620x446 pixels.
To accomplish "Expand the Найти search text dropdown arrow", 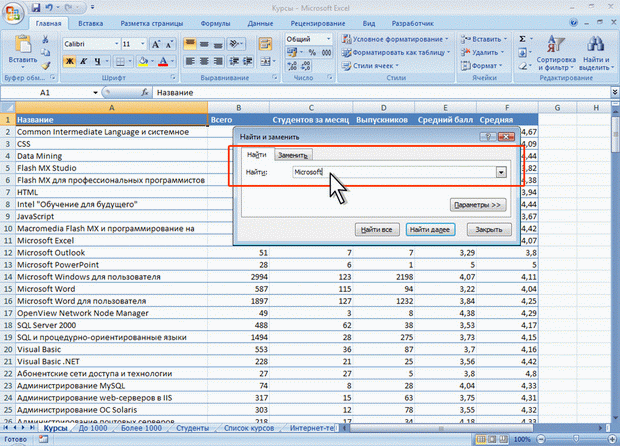I will pyautogui.click(x=501, y=172).
